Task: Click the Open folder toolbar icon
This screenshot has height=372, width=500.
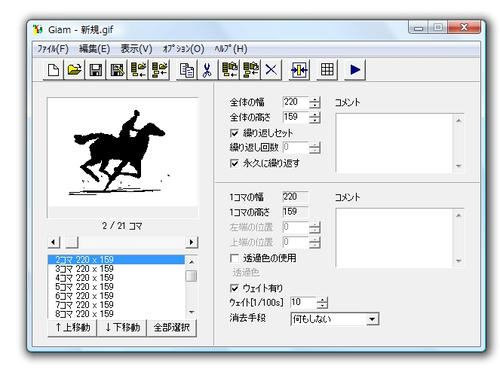Action: tap(75, 70)
